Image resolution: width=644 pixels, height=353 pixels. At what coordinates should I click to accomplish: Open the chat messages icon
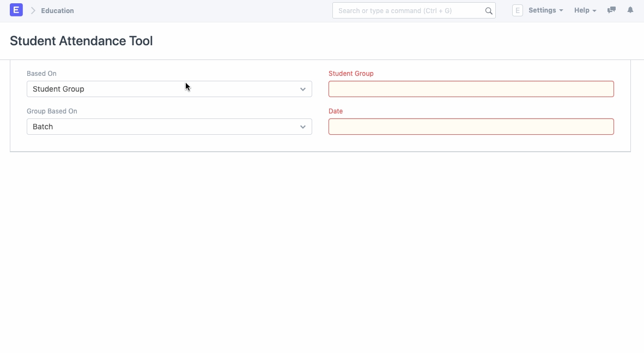[x=611, y=10]
